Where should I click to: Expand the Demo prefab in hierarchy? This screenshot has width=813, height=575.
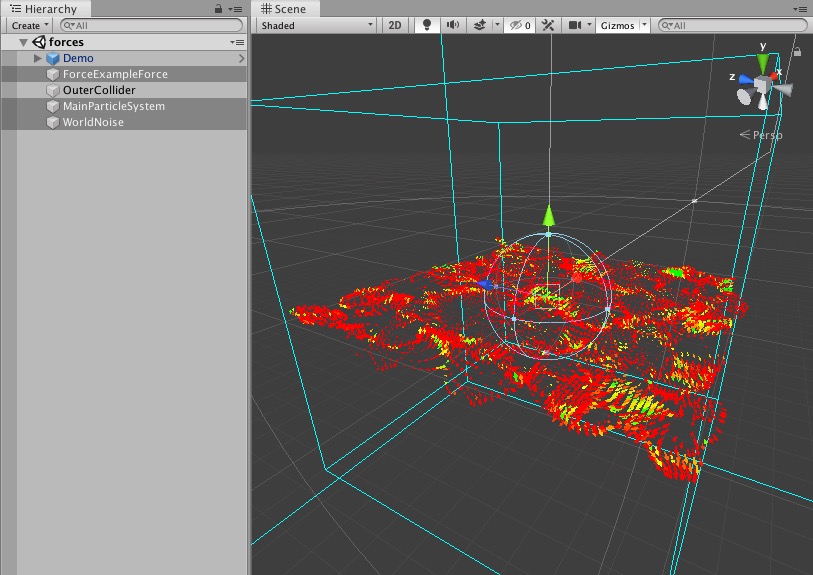coord(37,58)
